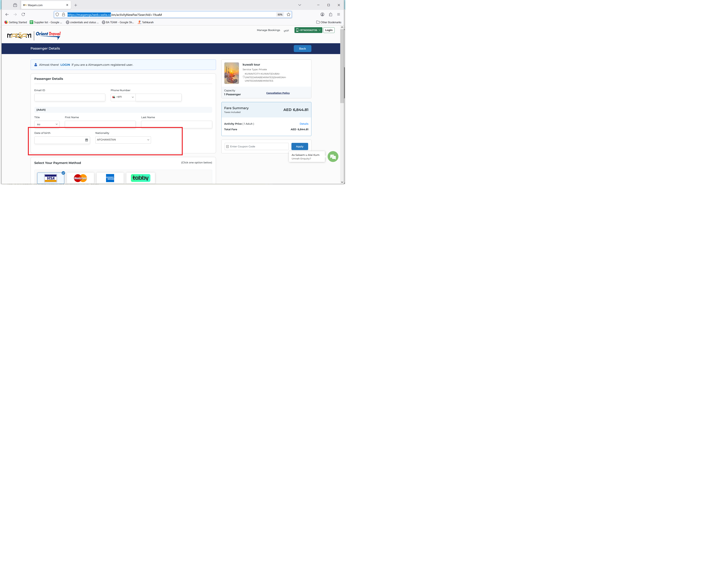Click into the Email ID field
702x588 pixels.
point(69,97)
